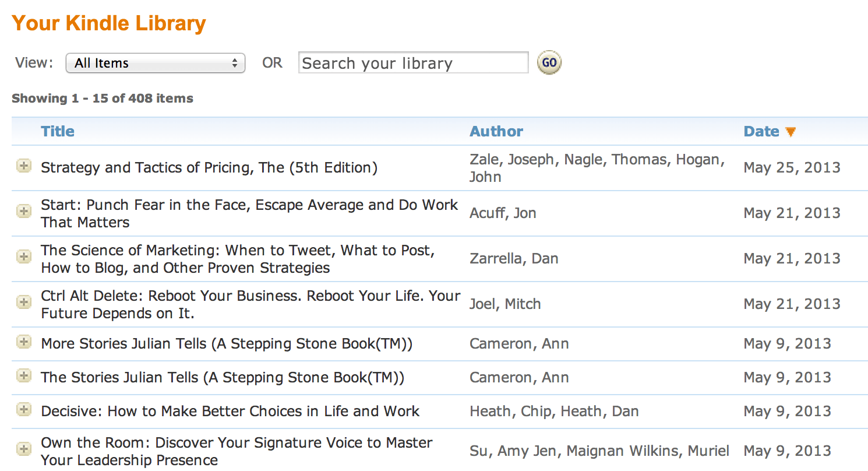868x471 pixels.
Task: Click plus icon beside Decisive book
Action: pyautogui.click(x=23, y=410)
